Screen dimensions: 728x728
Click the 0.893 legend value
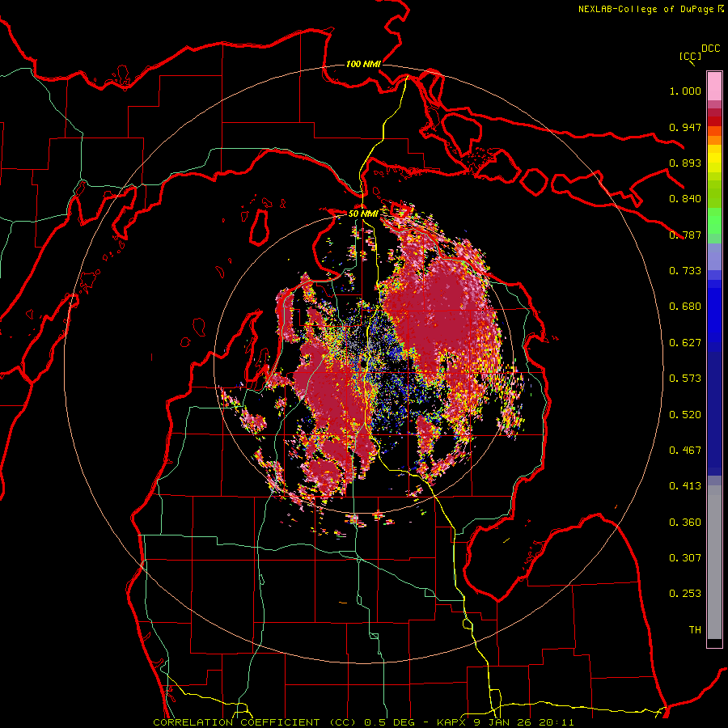[685, 163]
